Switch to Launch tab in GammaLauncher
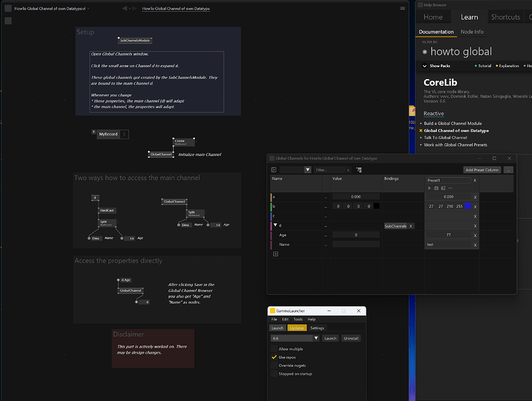This screenshot has height=401, width=532. pyautogui.click(x=277, y=328)
